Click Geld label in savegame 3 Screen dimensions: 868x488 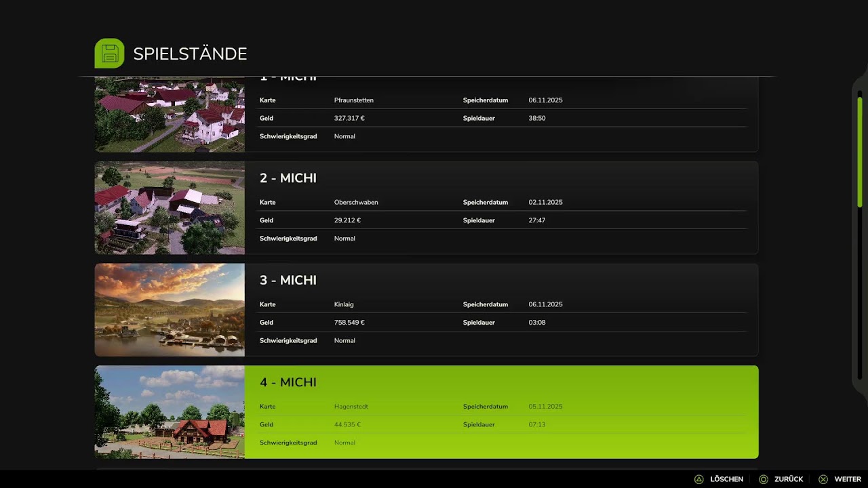coord(267,323)
